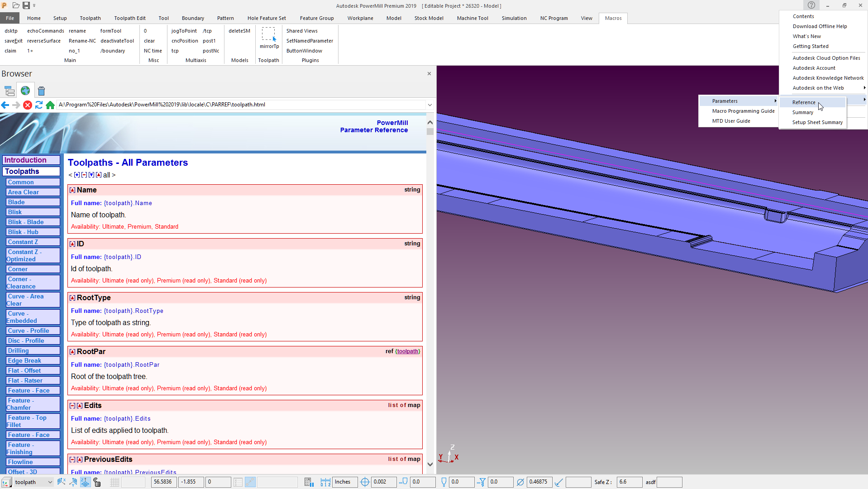Collapse the ID parameter box toggle
868x489 pixels.
72,244
